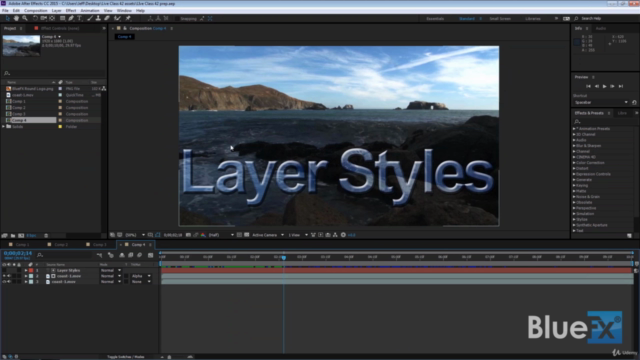Switch to the Comp 3 timeline tab
This screenshot has height=360, width=640.
(x=100, y=244)
